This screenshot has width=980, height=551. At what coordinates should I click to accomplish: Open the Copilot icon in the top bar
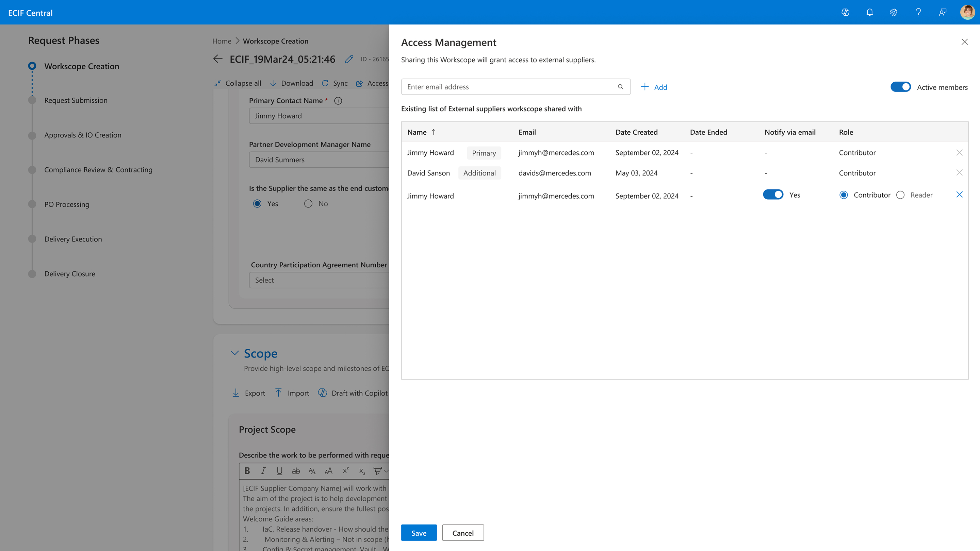coord(845,12)
